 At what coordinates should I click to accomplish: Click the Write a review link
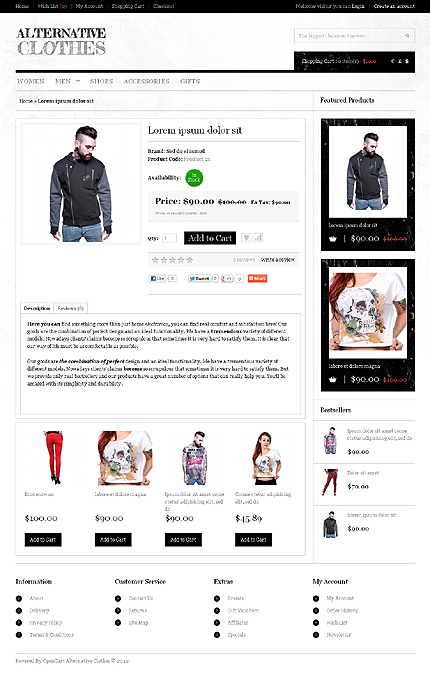coord(278,260)
